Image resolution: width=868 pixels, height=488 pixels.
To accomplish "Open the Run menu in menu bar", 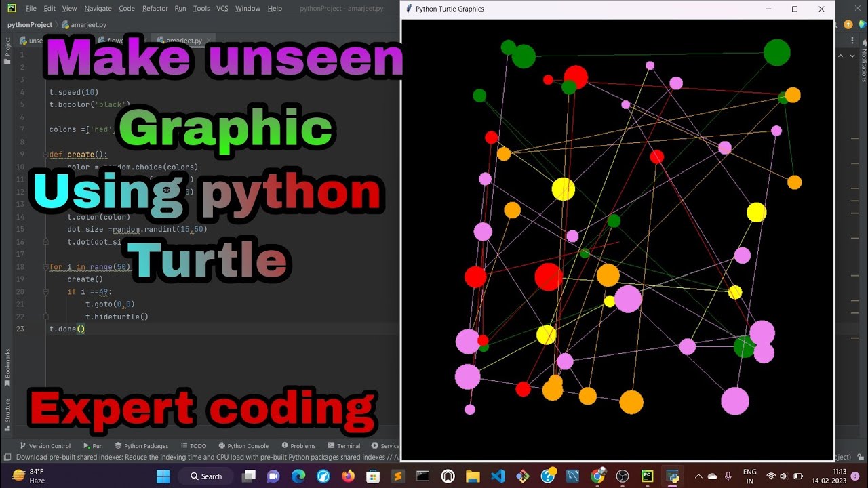I will point(180,9).
